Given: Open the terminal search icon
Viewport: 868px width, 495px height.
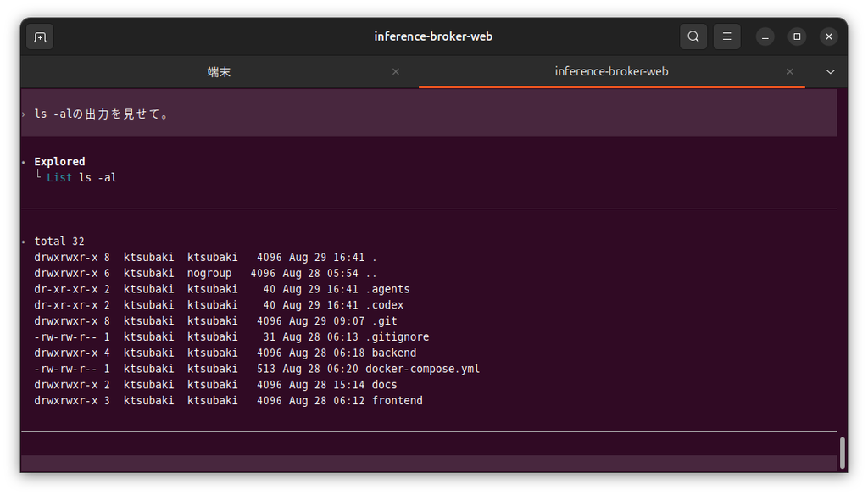Looking at the screenshot, I should [693, 36].
